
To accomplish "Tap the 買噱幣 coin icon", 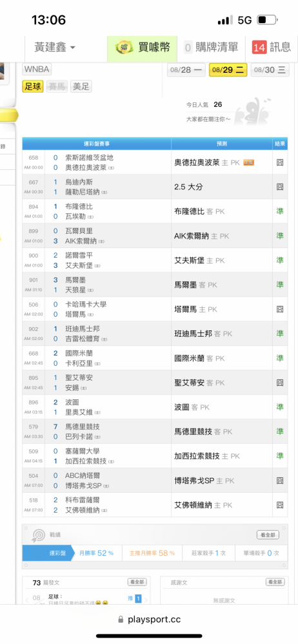I will pos(124,47).
